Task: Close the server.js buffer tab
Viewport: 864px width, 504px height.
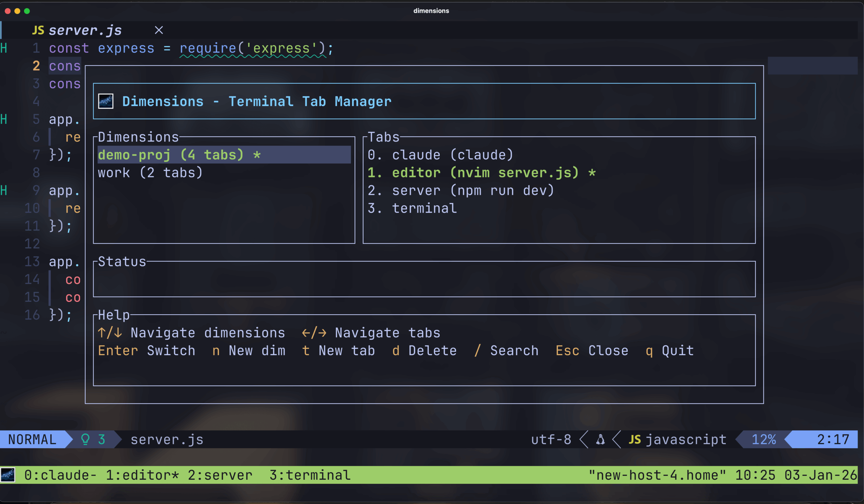Action: coord(159,30)
